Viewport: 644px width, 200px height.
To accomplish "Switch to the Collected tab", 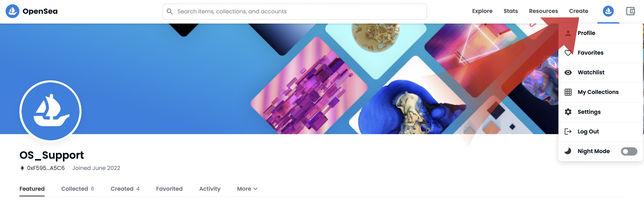I will (x=78, y=189).
